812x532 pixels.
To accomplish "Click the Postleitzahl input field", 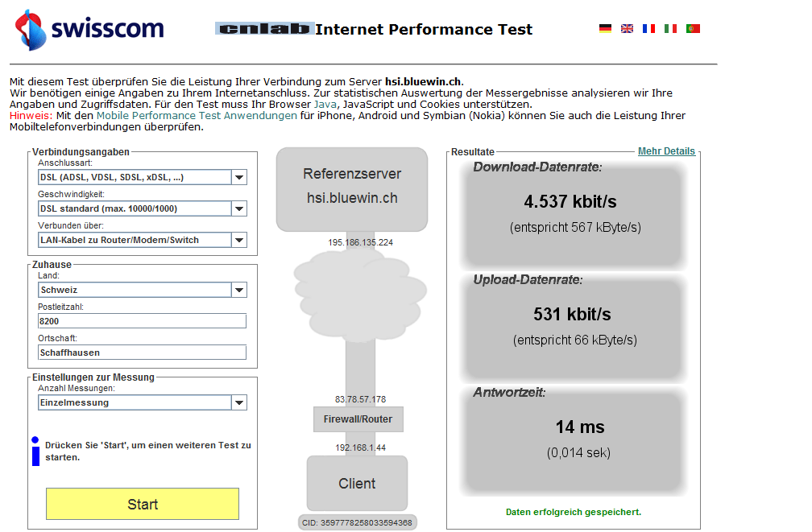I will [141, 320].
